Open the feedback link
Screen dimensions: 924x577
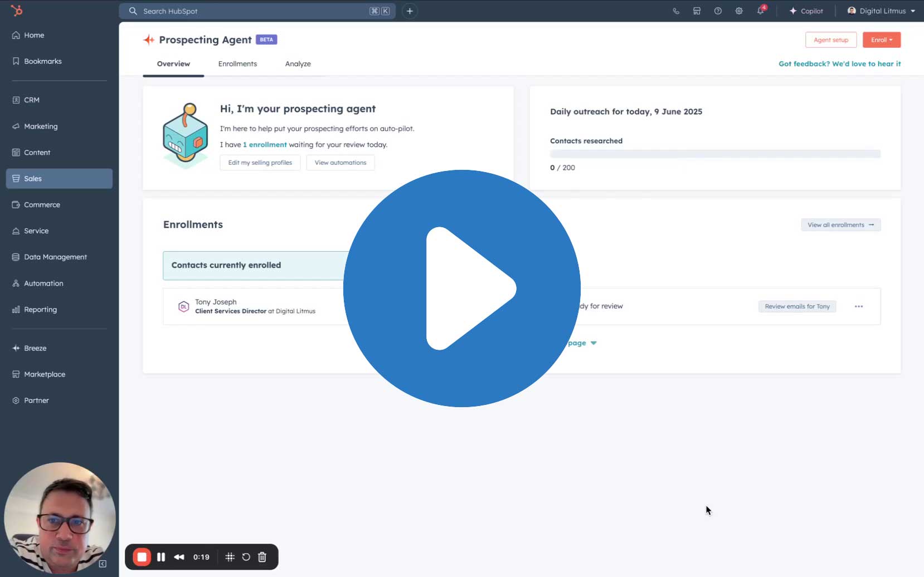839,64
